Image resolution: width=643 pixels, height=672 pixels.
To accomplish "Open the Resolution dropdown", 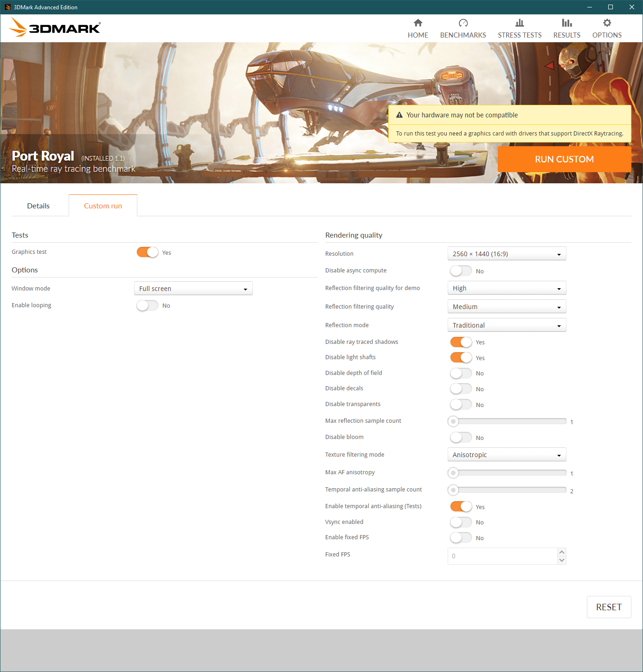I will pos(507,253).
